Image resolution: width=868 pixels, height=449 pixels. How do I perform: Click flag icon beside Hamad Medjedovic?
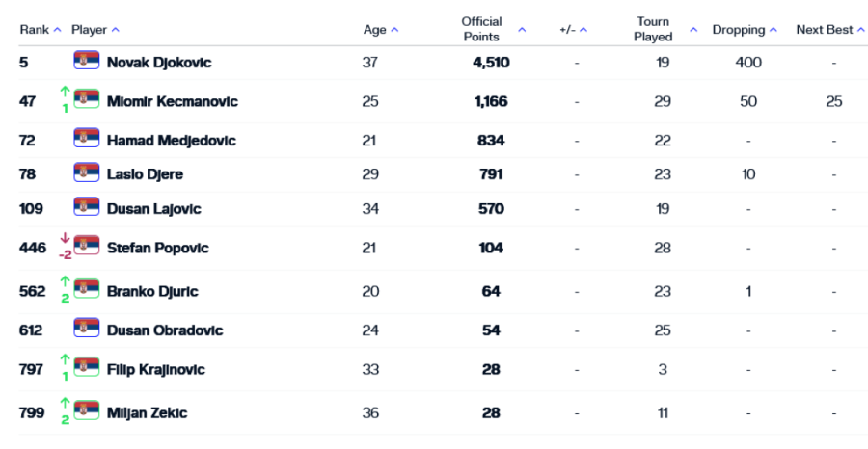[x=87, y=139]
